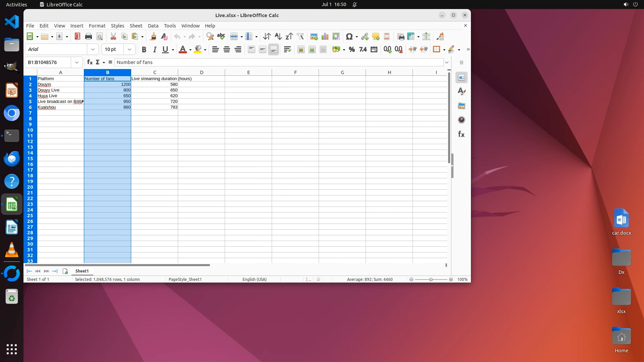
Task: Click the zoom slider handle
Action: (x=431, y=280)
